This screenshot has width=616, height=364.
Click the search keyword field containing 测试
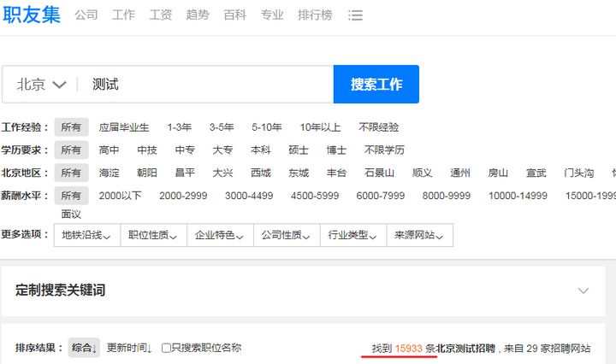tap(206, 85)
